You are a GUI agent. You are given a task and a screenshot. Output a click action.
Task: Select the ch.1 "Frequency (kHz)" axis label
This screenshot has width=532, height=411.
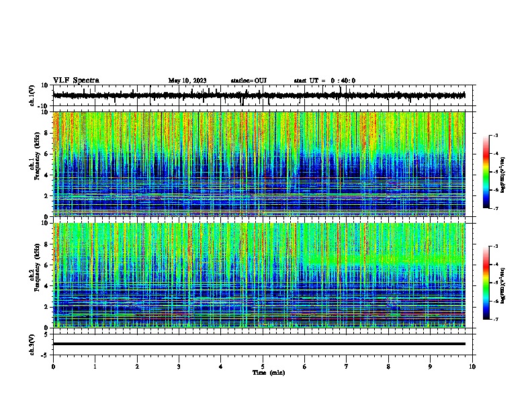point(37,156)
